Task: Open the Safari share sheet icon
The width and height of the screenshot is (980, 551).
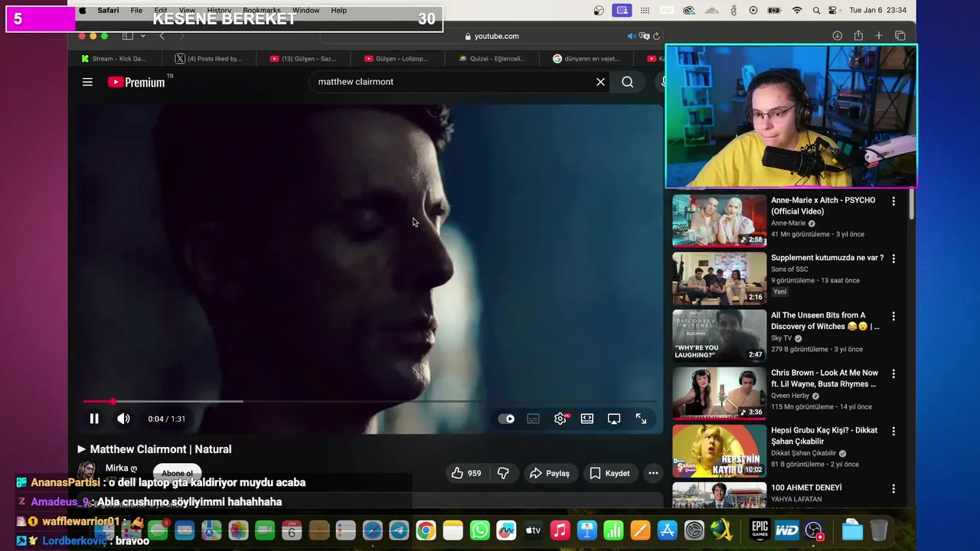Action: click(858, 36)
